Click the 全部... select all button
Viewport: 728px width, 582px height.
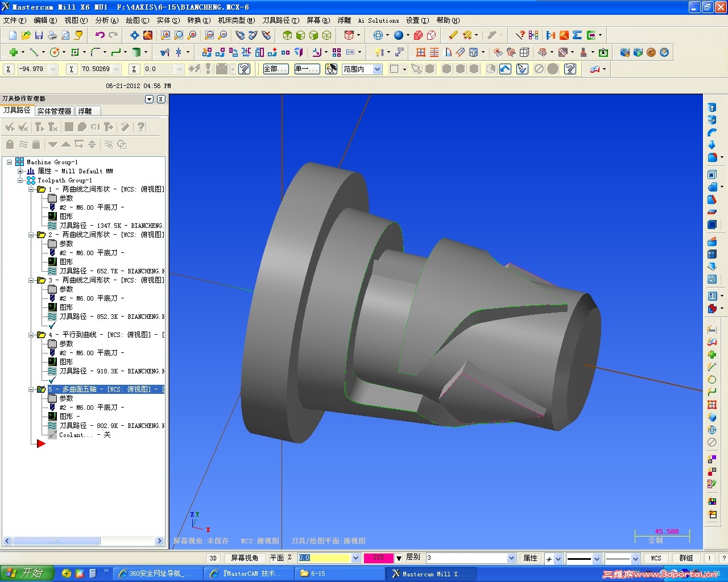tap(276, 69)
